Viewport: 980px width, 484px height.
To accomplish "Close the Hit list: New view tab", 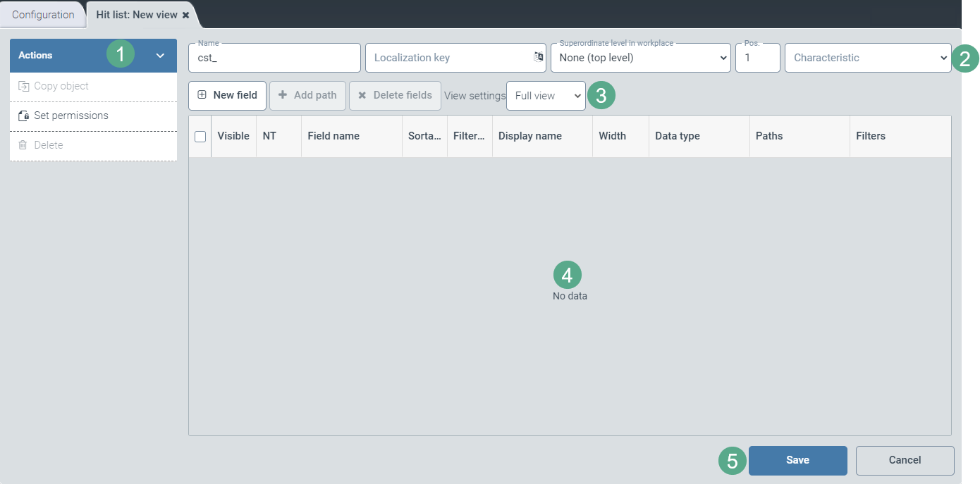I will point(186,15).
